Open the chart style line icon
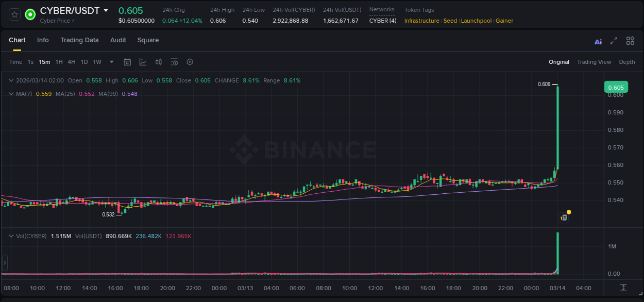This screenshot has height=302, width=644. point(143,62)
